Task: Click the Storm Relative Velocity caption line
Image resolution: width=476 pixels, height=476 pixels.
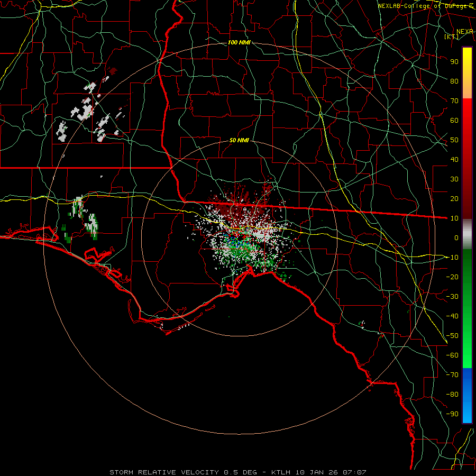Action: (x=237, y=472)
